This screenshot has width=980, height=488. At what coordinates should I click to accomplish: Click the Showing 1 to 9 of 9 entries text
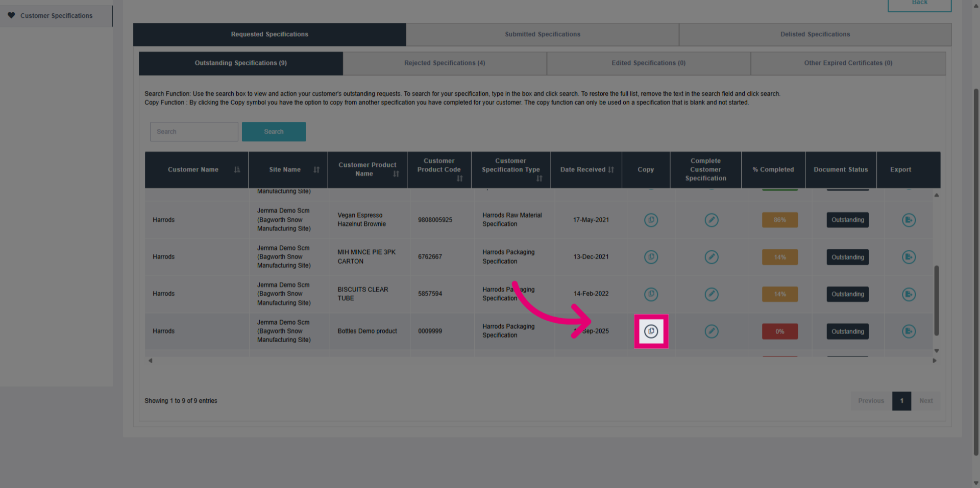coord(181,401)
